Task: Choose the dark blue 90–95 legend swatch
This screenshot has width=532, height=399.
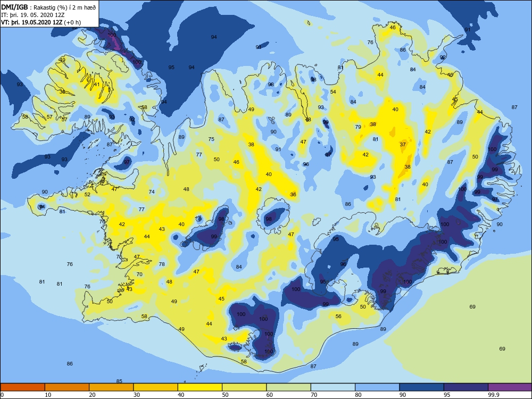Action: point(422,387)
